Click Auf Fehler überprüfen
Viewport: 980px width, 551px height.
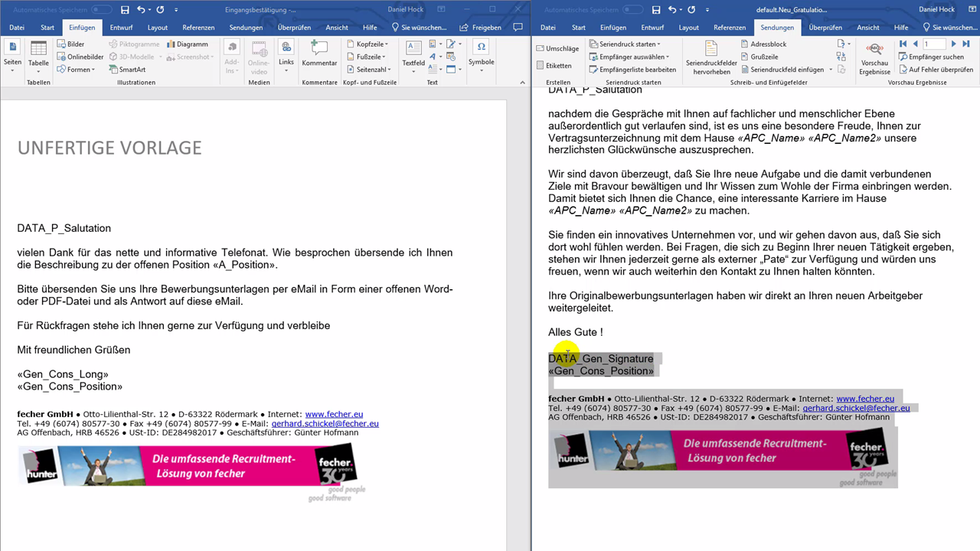point(936,70)
